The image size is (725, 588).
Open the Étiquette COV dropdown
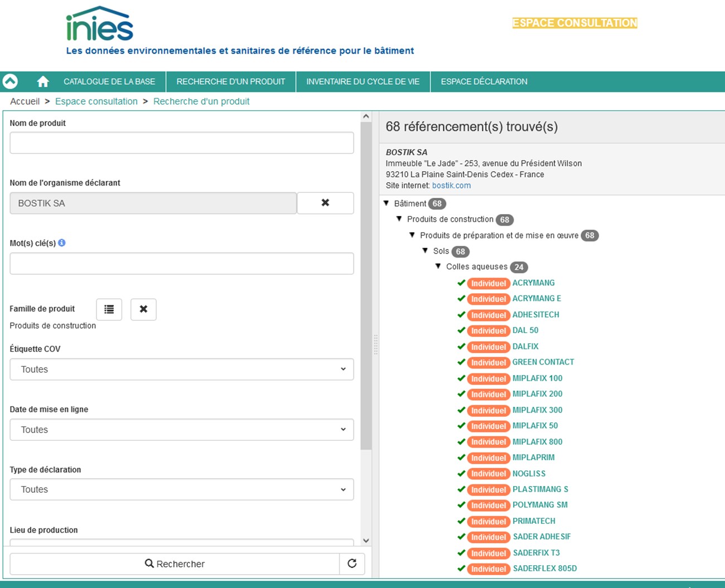(181, 370)
